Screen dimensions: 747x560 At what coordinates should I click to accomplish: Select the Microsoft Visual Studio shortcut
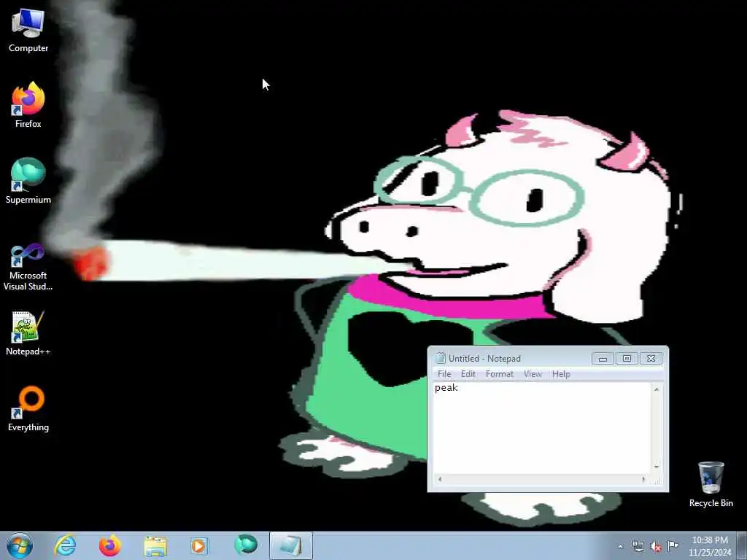pos(28,267)
